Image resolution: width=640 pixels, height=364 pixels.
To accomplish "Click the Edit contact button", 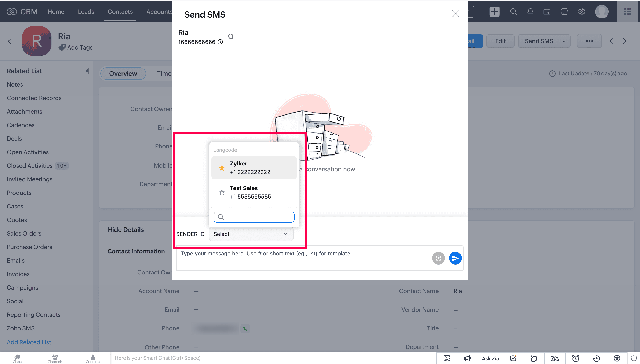I will click(x=500, y=41).
